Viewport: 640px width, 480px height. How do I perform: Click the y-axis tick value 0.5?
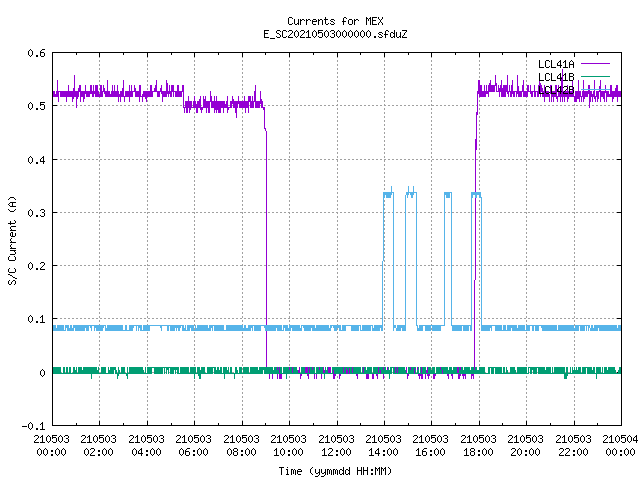[36, 106]
